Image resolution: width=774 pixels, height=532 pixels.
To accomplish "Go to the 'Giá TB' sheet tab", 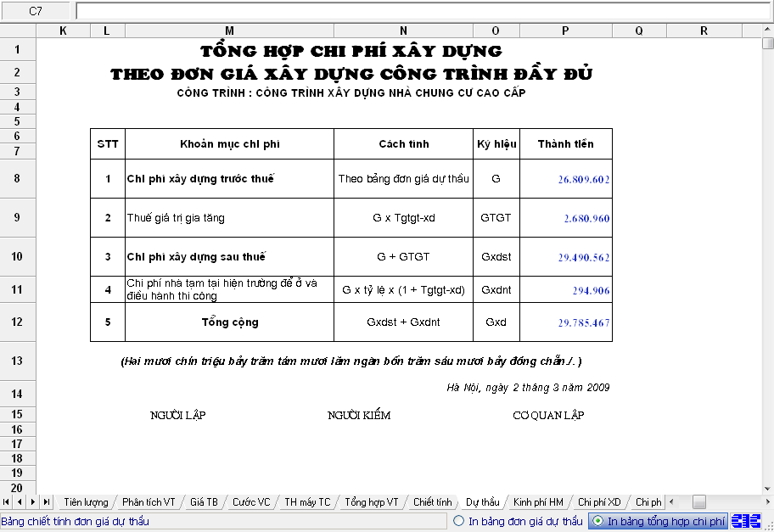I will 204,502.
